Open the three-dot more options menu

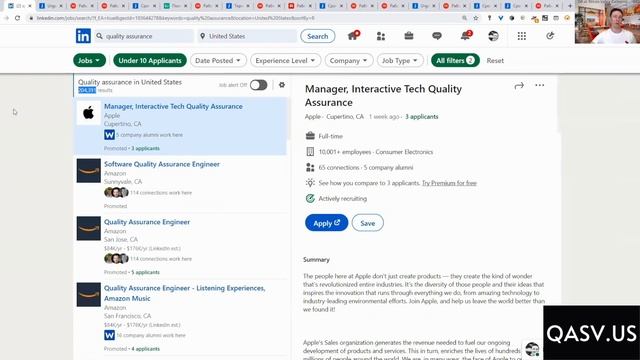pos(540,85)
